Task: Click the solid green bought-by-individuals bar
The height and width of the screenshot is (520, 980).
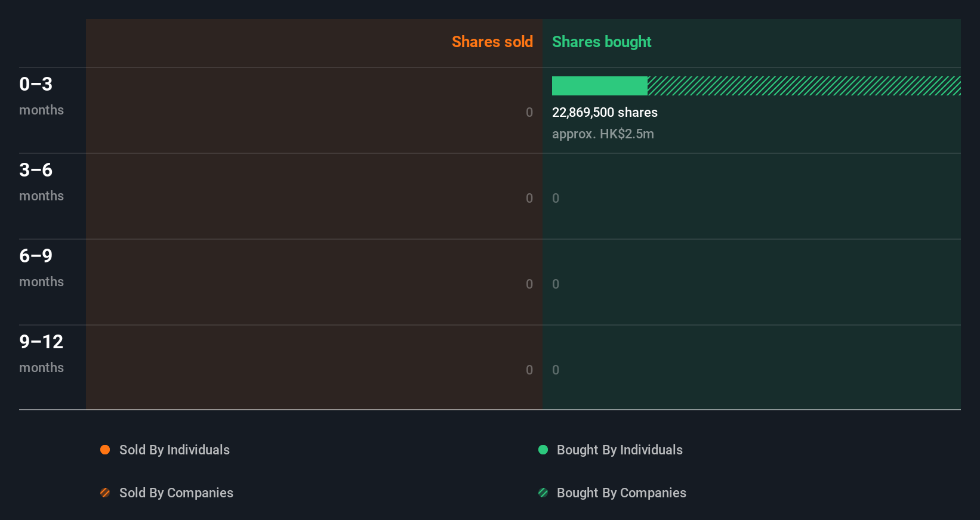Action: point(600,86)
